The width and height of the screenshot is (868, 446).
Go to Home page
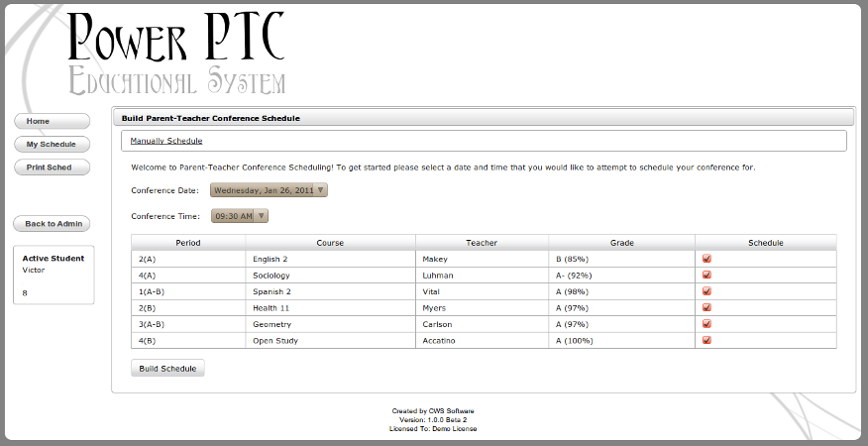(52, 121)
